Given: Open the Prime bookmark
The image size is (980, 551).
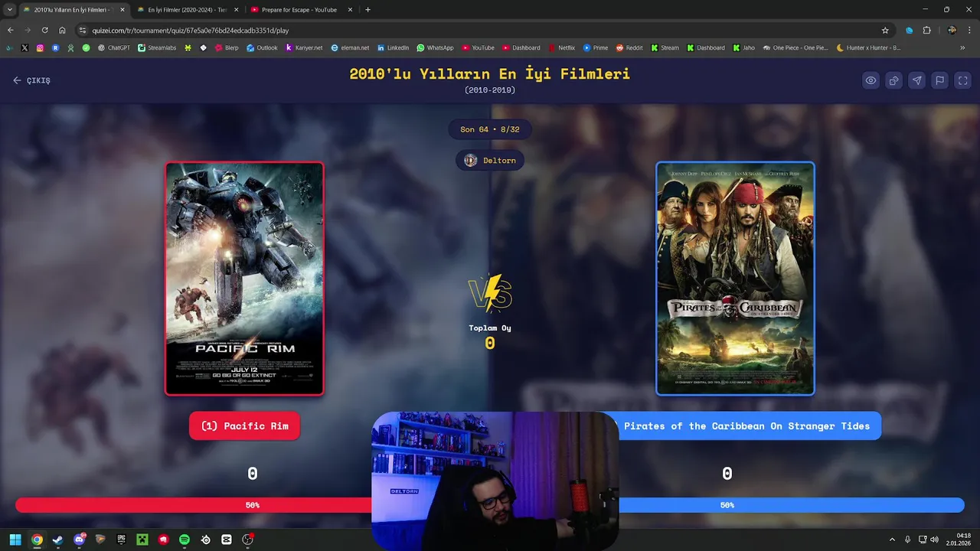Looking at the screenshot, I should 596,47.
